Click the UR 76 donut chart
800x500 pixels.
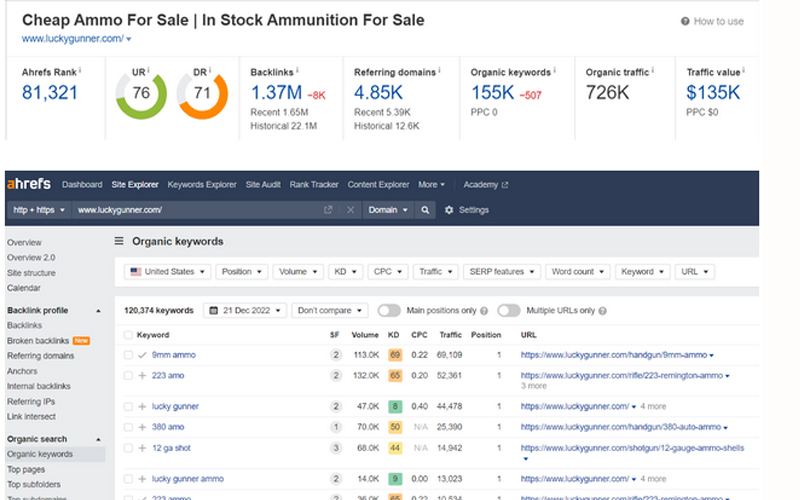141,93
